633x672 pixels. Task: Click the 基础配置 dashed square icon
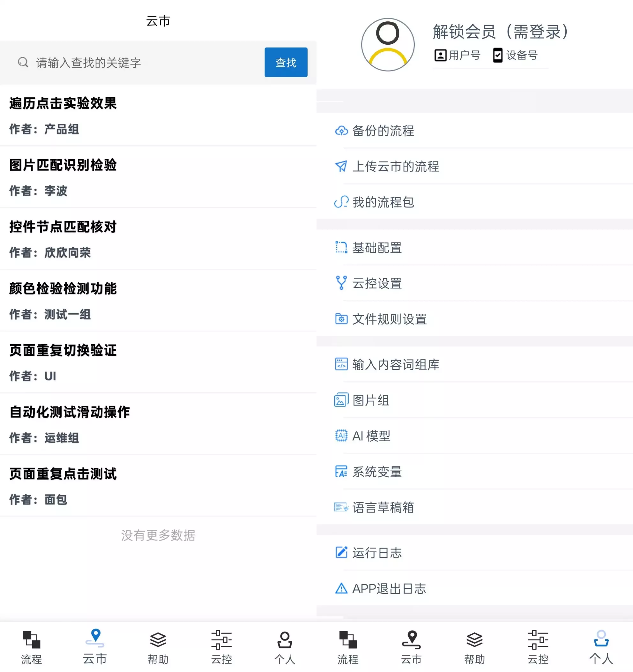coord(341,247)
